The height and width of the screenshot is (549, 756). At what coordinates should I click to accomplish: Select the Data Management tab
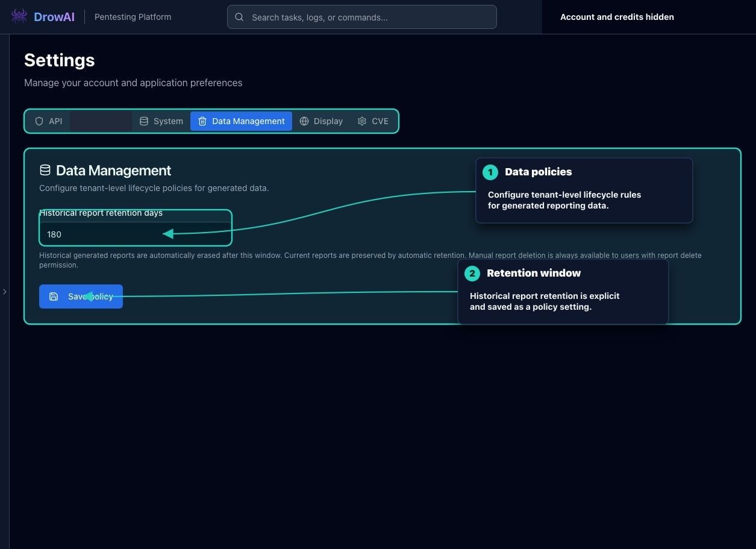[241, 121]
